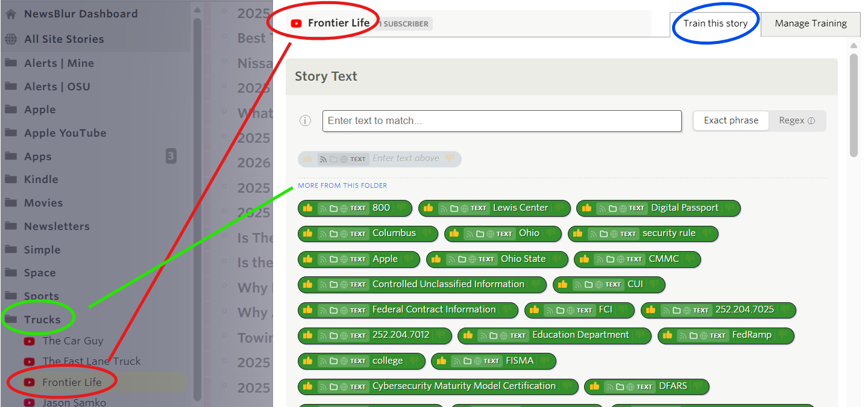Open The Fast Lane Truck feed
868x407 pixels.
[91, 361]
